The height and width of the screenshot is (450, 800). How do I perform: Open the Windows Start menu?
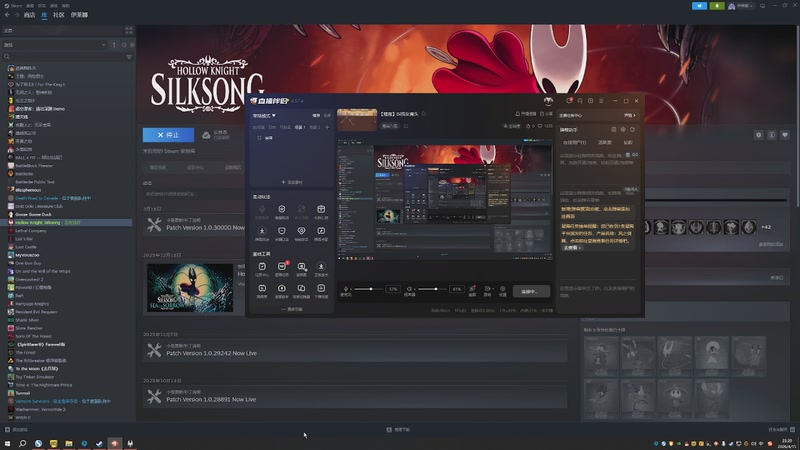7,443
